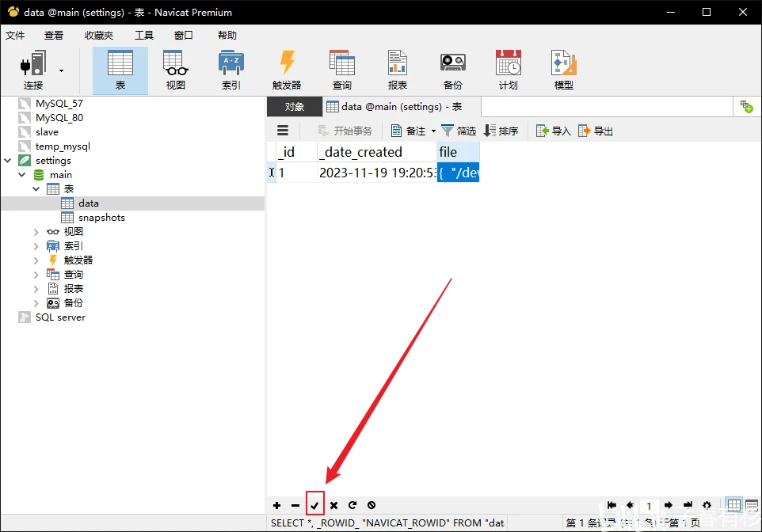762x532 pixels.
Task: Click the 导出 export button
Action: [596, 131]
